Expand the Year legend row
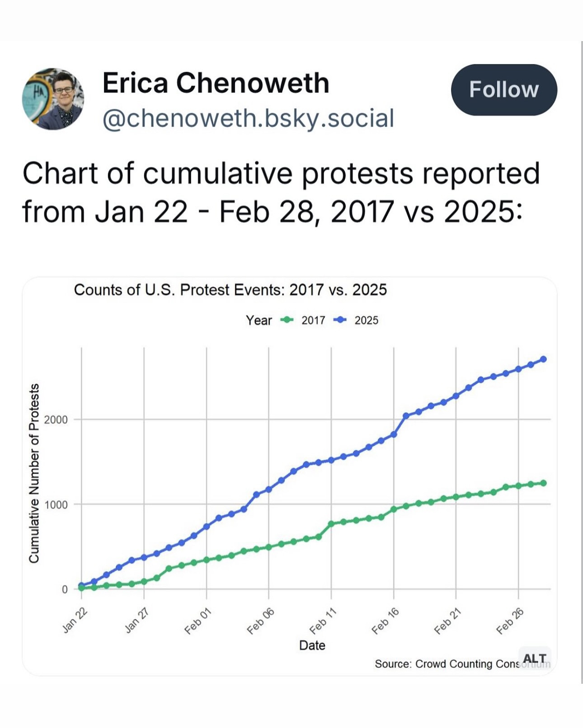The height and width of the screenshot is (728, 583). click(259, 319)
